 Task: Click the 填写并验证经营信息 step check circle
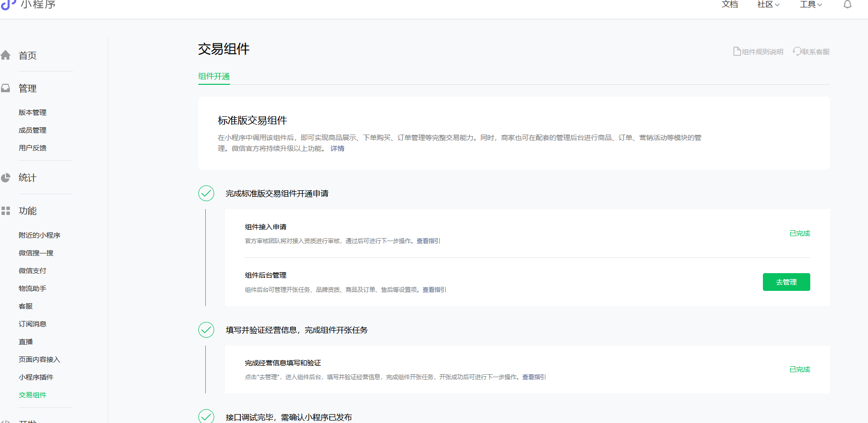click(x=206, y=330)
